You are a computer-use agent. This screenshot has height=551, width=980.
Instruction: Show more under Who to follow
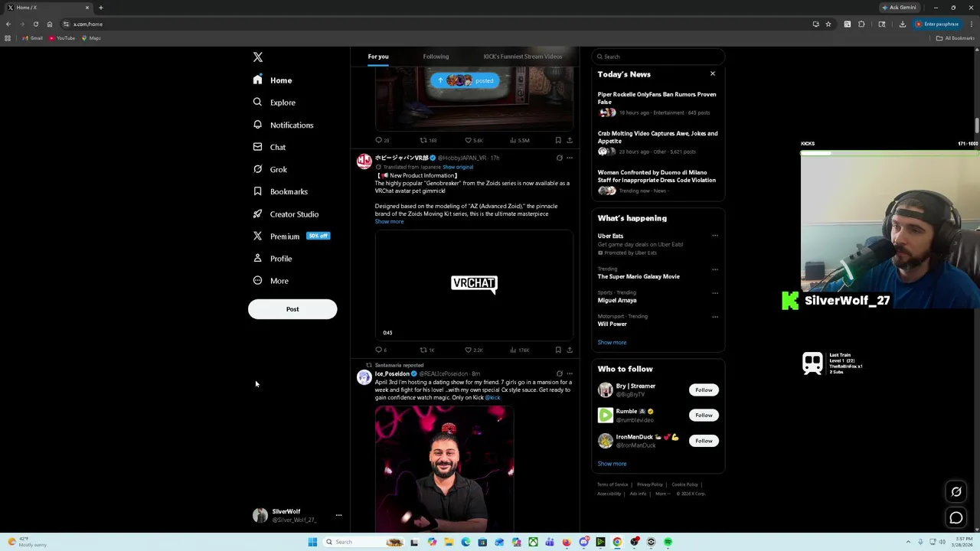[x=612, y=464]
